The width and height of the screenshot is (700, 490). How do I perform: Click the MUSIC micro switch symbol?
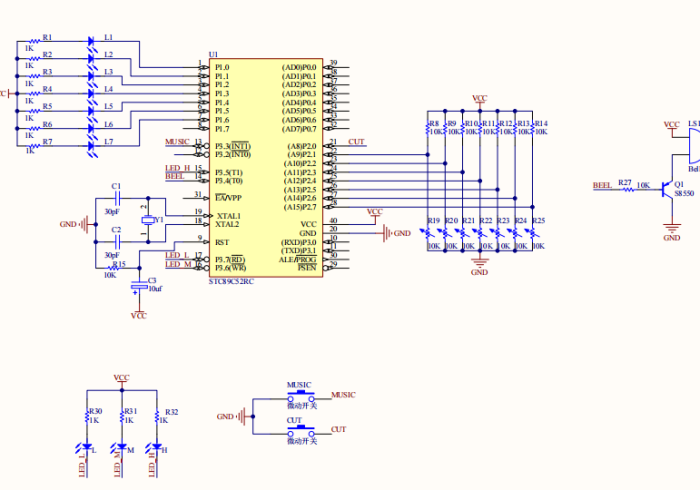(x=301, y=396)
